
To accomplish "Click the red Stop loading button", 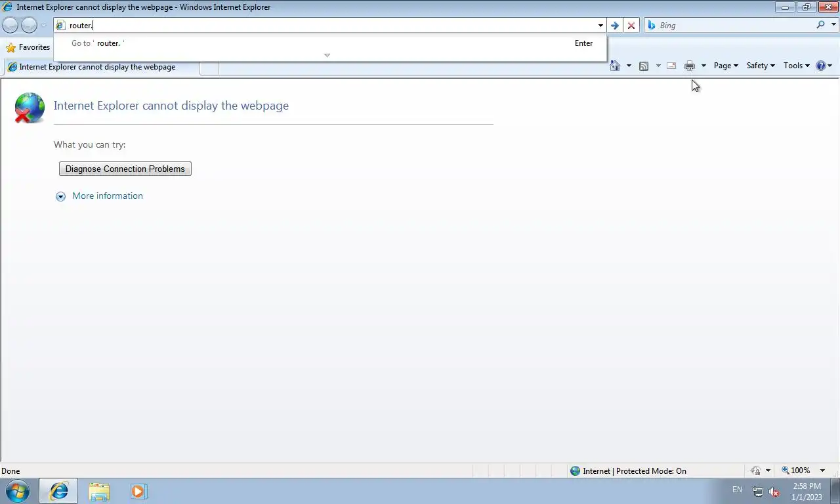I will 631,26.
